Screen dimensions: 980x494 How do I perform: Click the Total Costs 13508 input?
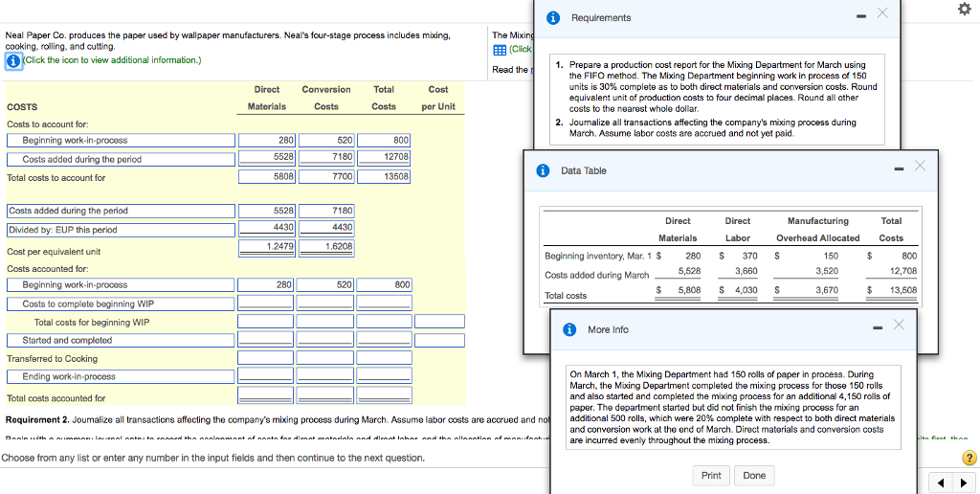pyautogui.click(x=384, y=177)
